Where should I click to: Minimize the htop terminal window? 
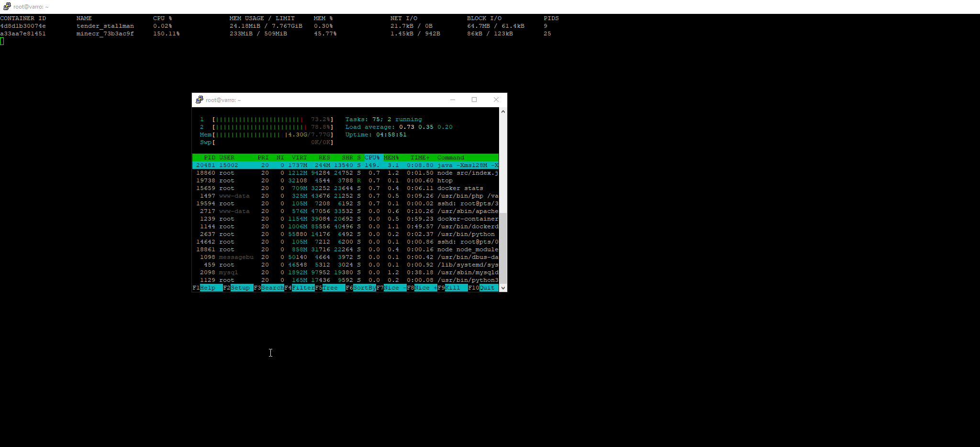[x=452, y=100]
